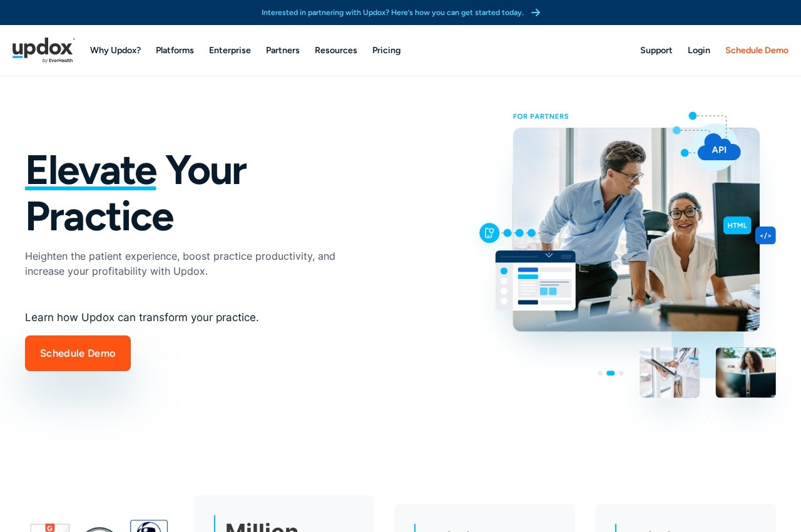
Task: Click the arrow icon in top banner
Action: pos(536,13)
